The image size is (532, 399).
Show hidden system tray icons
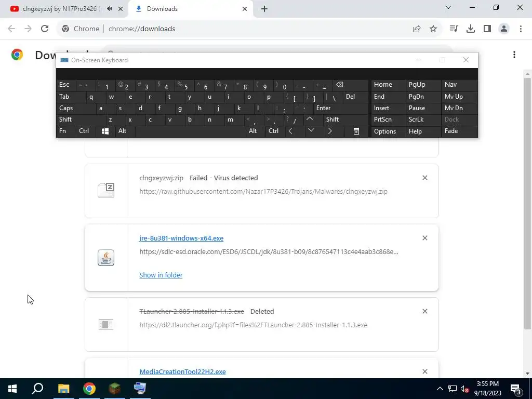click(440, 389)
